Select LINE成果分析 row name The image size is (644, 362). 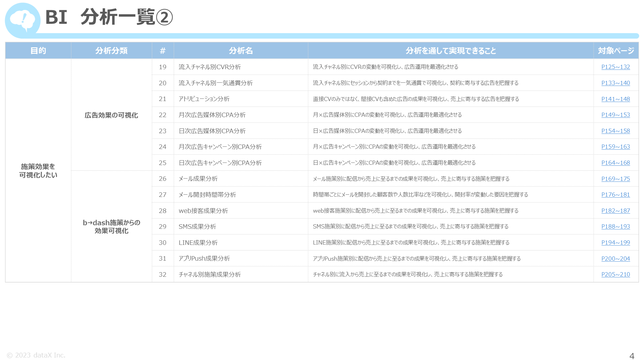(198, 243)
